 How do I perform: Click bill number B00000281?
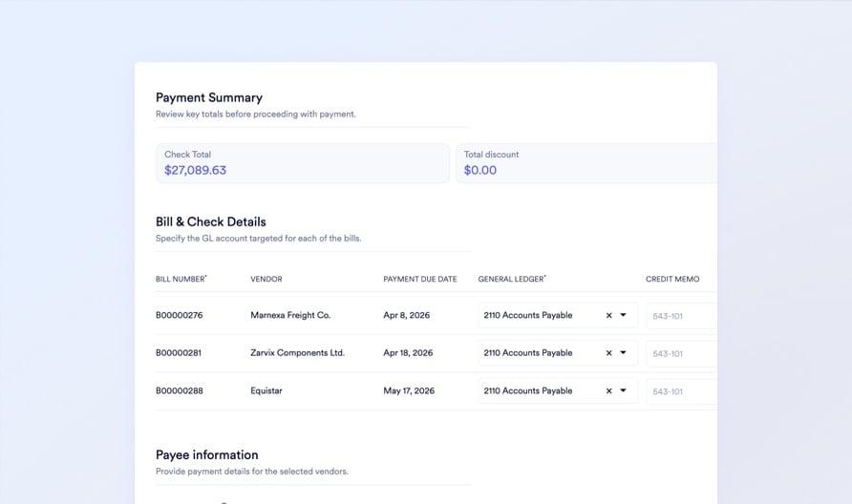[x=179, y=353]
